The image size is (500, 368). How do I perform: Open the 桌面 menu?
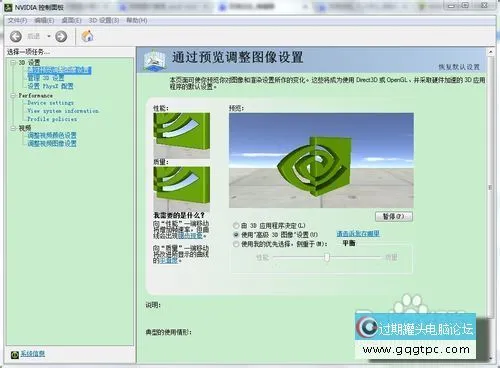click(x=71, y=21)
